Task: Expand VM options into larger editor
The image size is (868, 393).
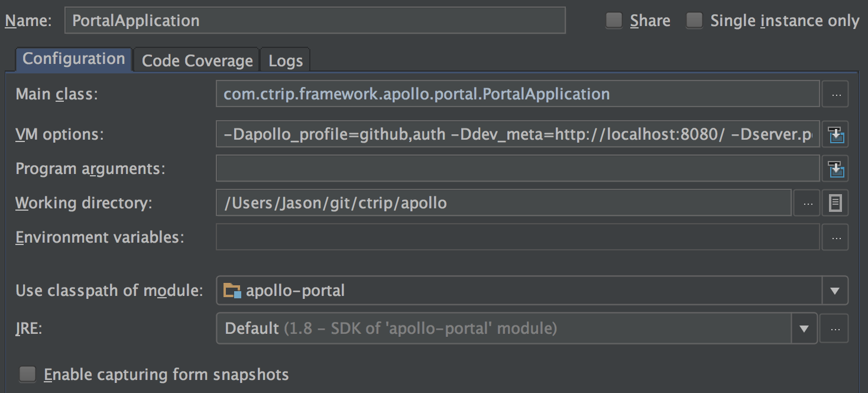Action: pyautogui.click(x=834, y=134)
